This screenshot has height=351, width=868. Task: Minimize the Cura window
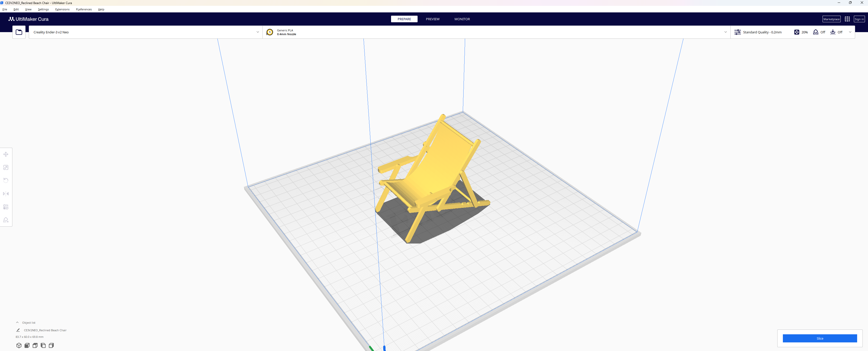839,3
